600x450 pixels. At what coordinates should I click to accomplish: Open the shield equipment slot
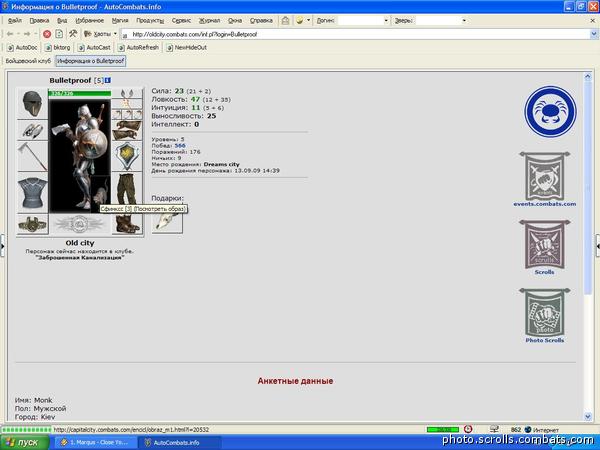(127, 157)
